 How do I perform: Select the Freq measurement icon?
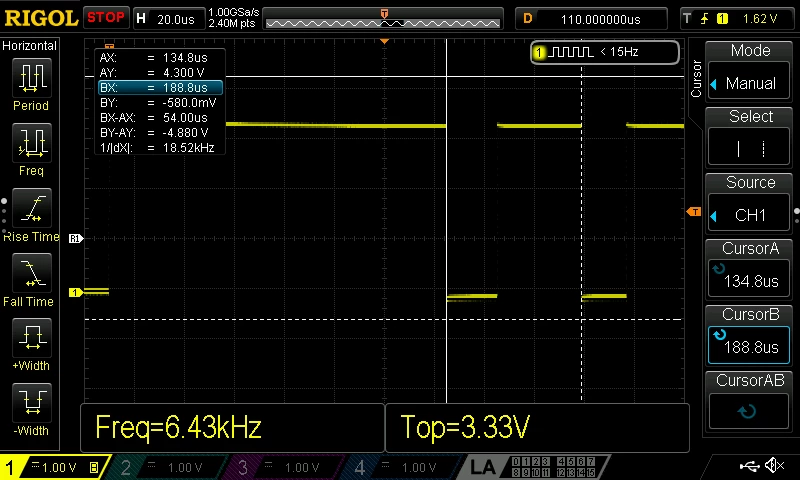click(32, 142)
